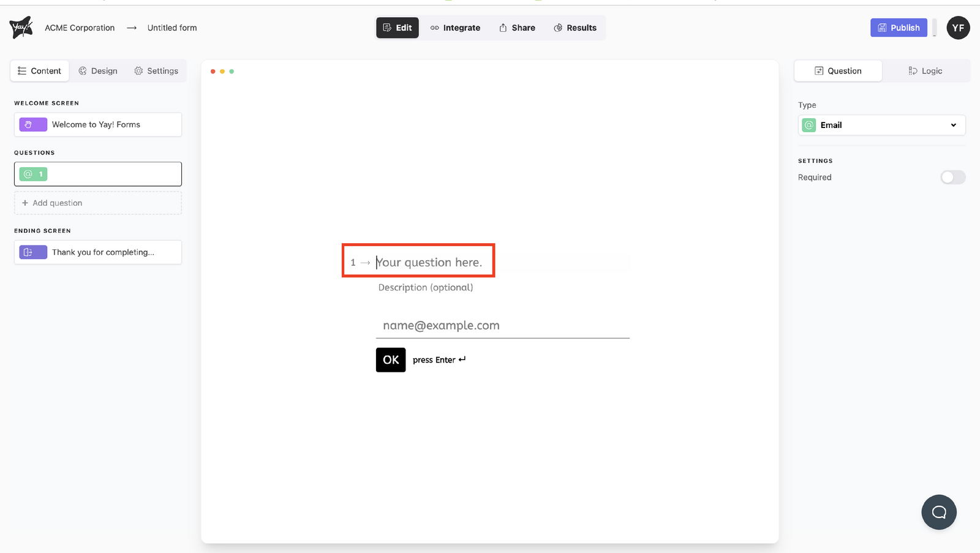
Task: Open the YF user avatar menu
Action: pyautogui.click(x=958, y=28)
